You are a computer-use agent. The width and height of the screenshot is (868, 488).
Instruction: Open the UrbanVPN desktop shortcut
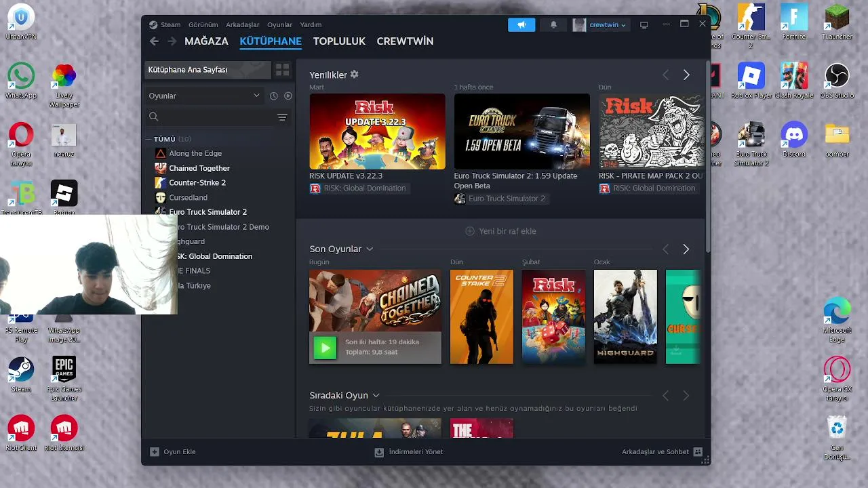(21, 21)
